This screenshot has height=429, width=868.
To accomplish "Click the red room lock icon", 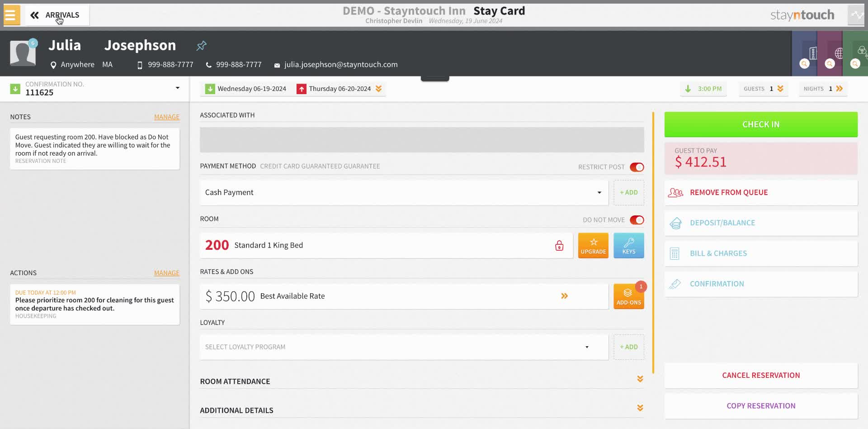I will click(x=559, y=245).
